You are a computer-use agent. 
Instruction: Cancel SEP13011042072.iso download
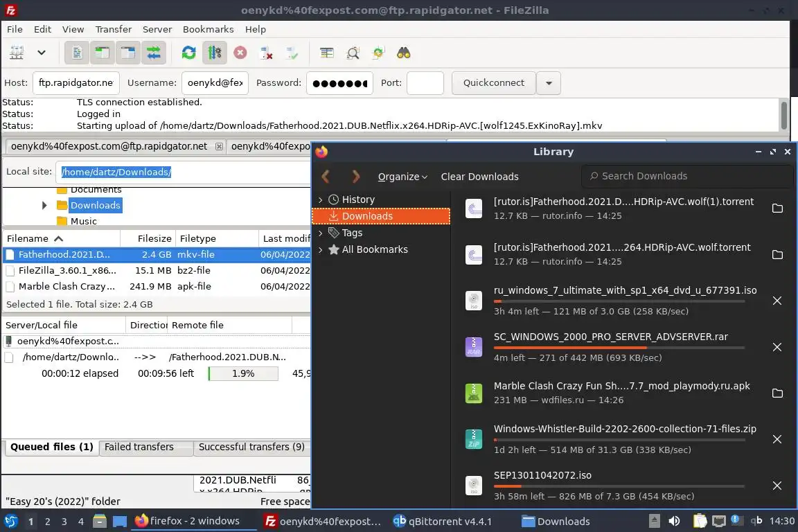point(777,486)
